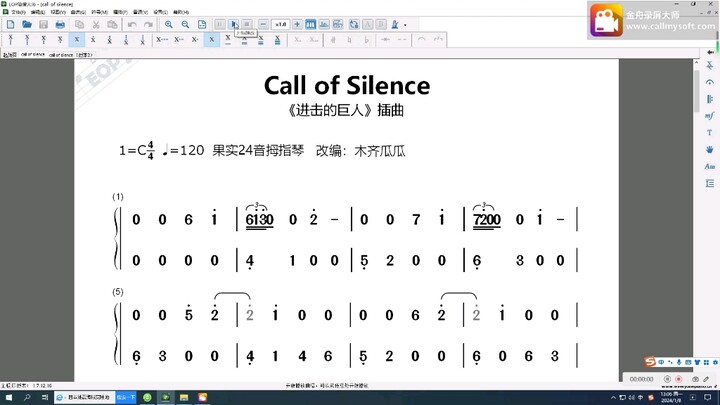Open File Explorer from the taskbar
The height and width of the screenshot is (405, 720).
pyautogui.click(x=184, y=398)
